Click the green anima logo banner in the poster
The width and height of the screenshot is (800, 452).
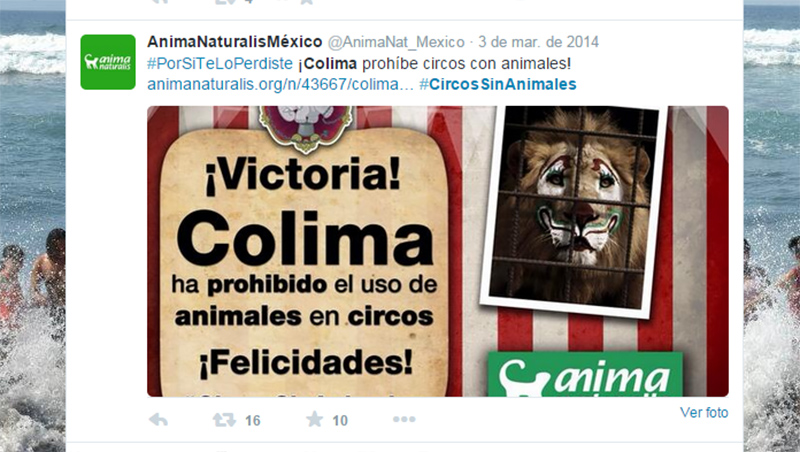(x=585, y=374)
